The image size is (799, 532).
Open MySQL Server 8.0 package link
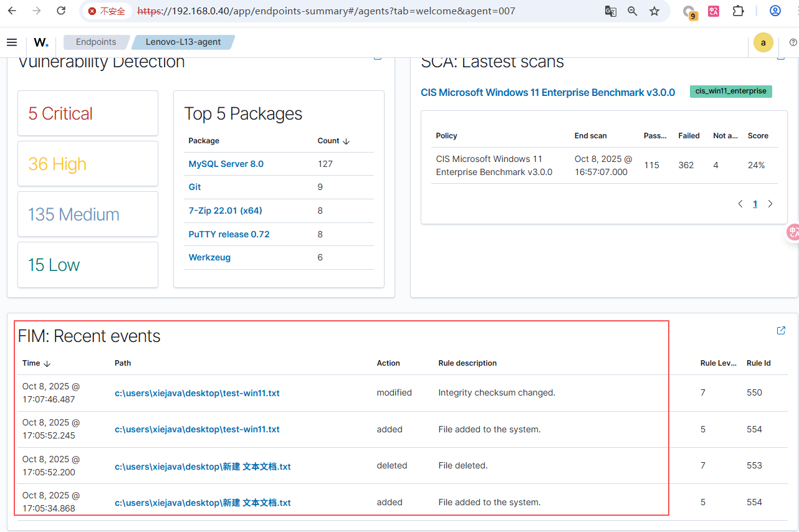point(226,164)
